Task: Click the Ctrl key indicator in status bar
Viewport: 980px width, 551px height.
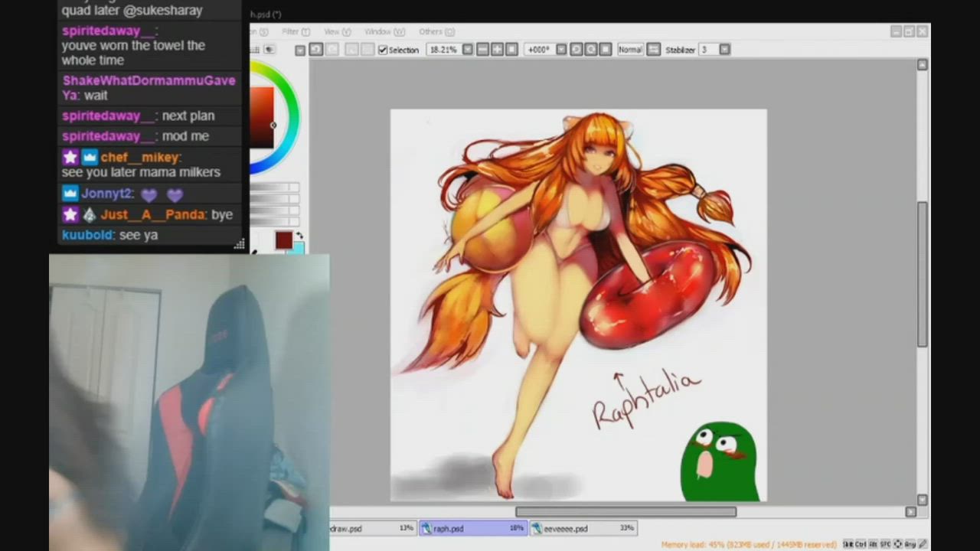Action: 861,544
